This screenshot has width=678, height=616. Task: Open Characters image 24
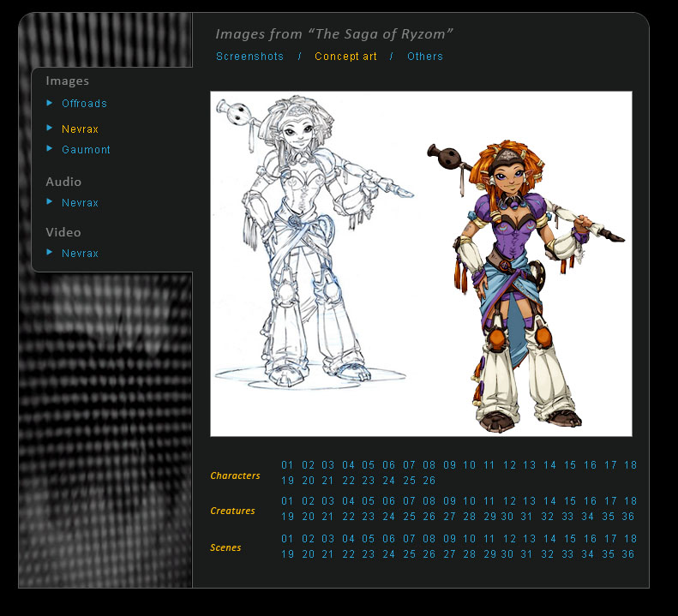[388, 481]
